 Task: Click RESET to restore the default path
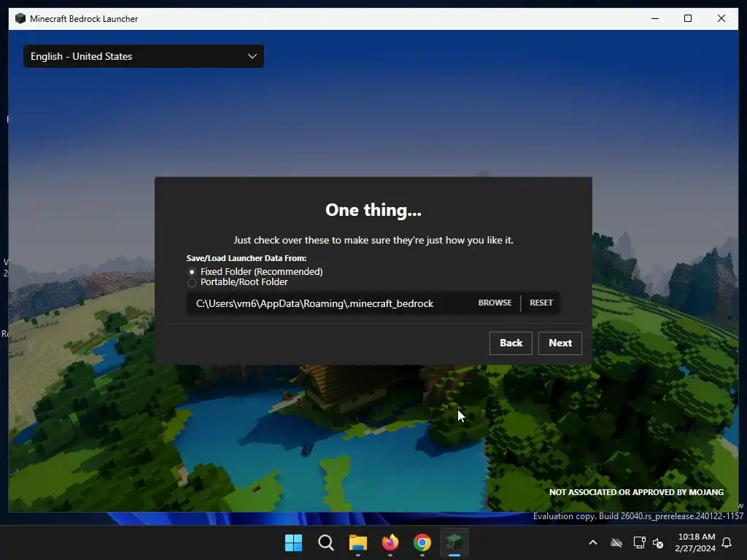click(541, 303)
